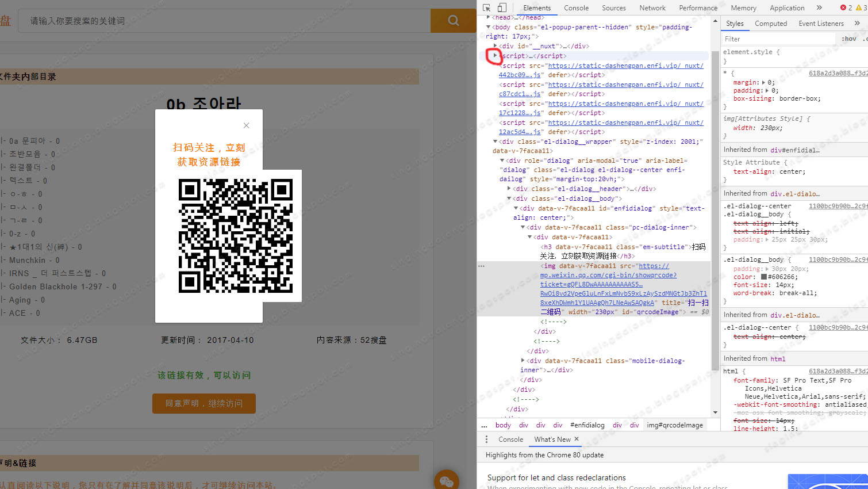Click the 'box-sizing: border-box' declaration
This screenshot has height=489, width=868.
point(777,98)
